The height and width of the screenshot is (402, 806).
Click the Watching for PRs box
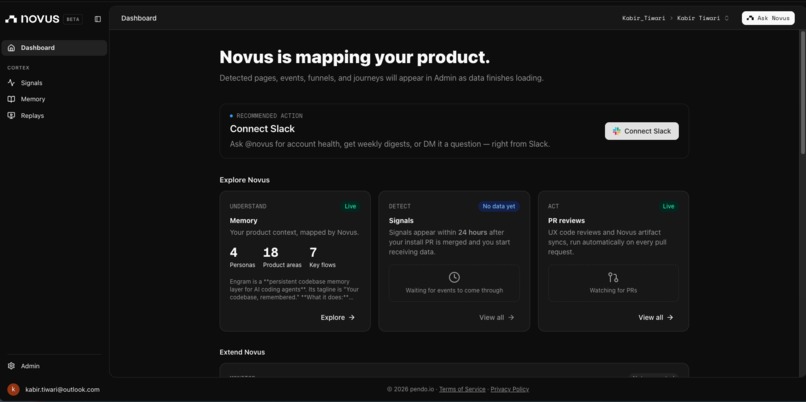(x=613, y=283)
